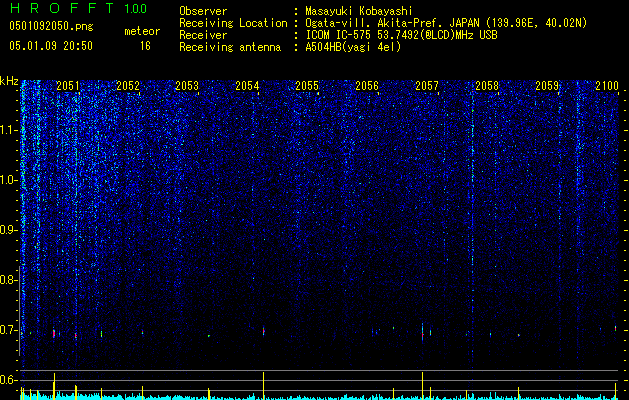Select the 2058 time marker
The height and width of the screenshot is (400, 629).
coord(487,86)
